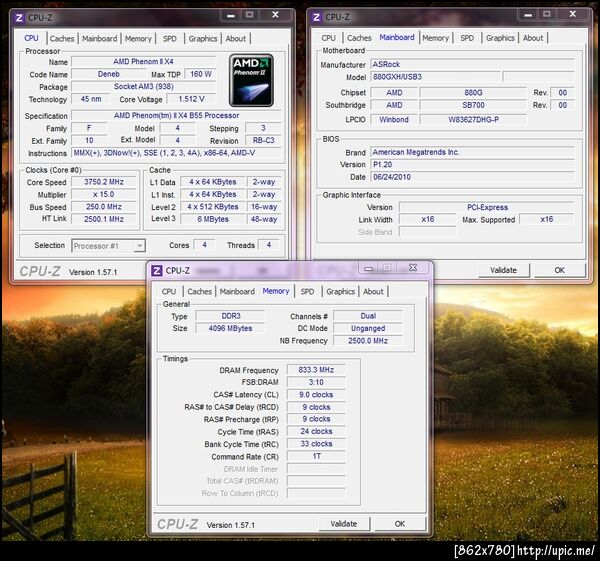Click the motherboard Model value 880GXH/USB3
The width and height of the screenshot is (600, 561).
[435, 77]
